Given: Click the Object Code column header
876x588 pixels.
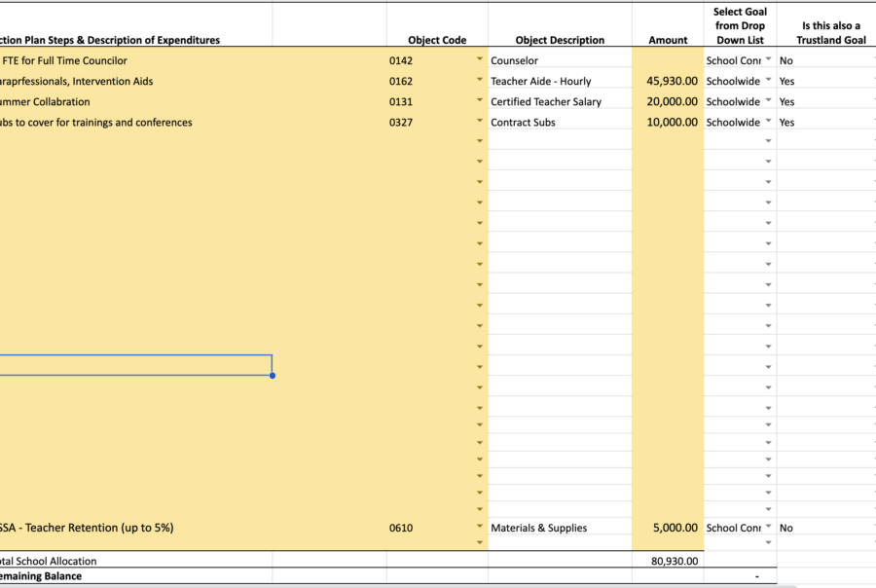Looking at the screenshot, I should coord(437,40).
